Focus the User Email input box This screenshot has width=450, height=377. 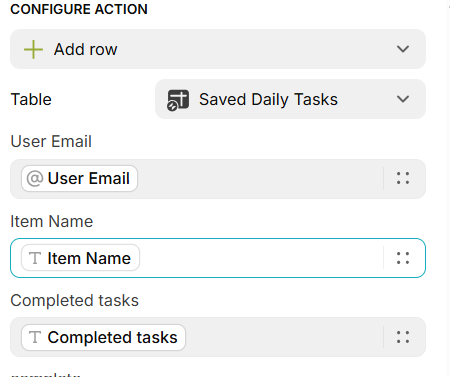pos(218,179)
